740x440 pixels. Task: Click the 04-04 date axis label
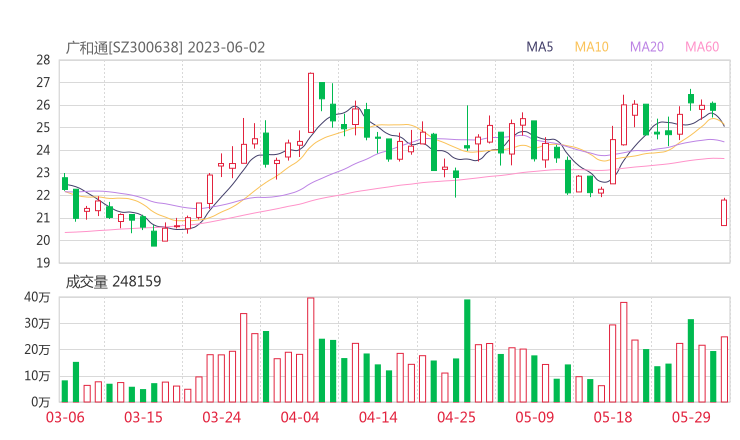(x=300, y=418)
